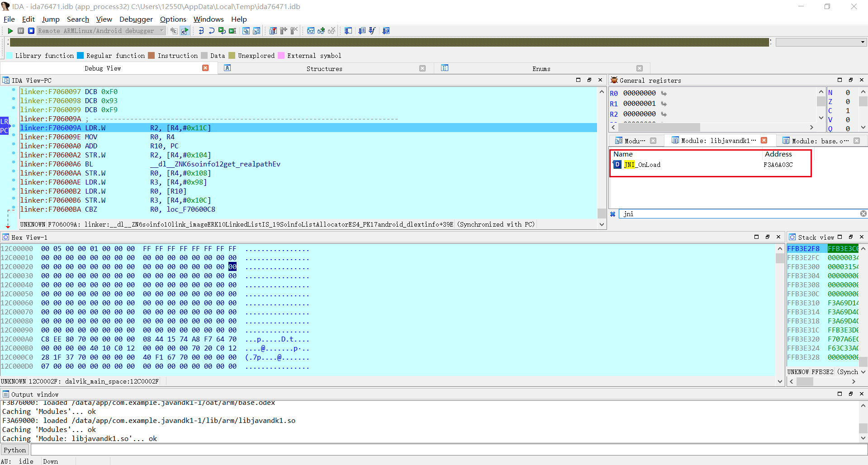This screenshot has width=868, height=465.
Task: Toggle the Z flag value
Action: (848, 102)
